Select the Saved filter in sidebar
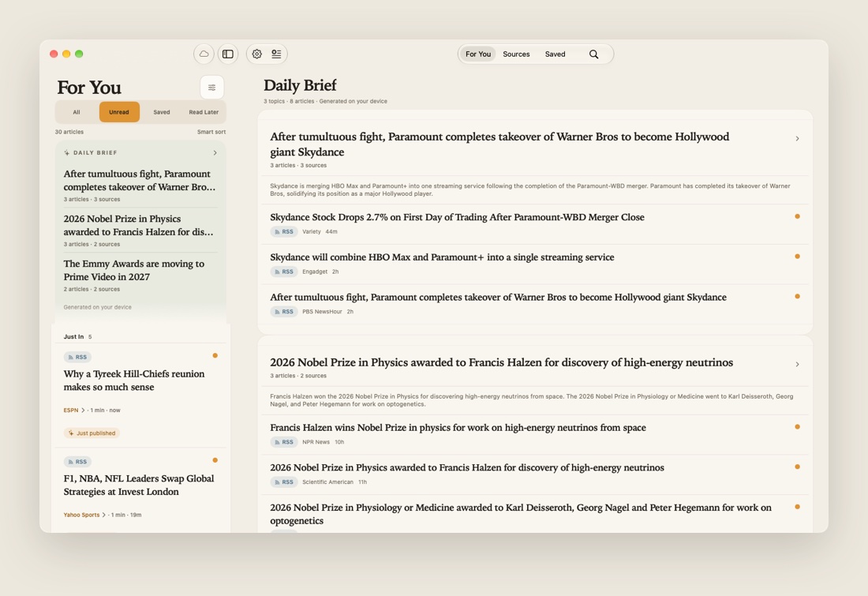Image resolution: width=868 pixels, height=596 pixels. point(162,112)
